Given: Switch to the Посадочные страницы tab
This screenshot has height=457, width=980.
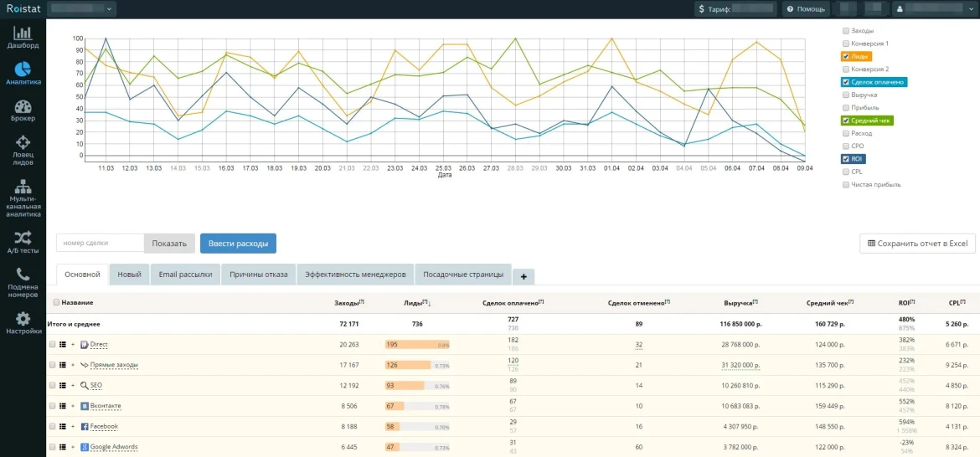Looking at the screenshot, I should 463,275.
